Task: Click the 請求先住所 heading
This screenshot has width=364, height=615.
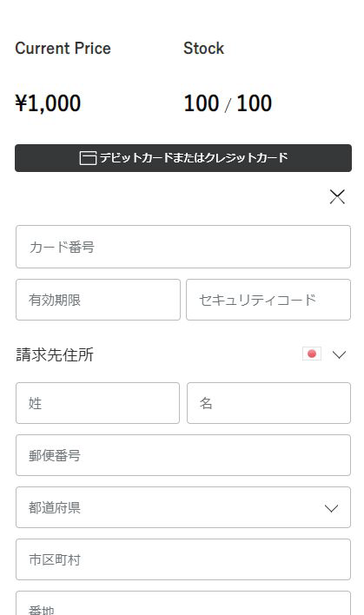Action: [55, 354]
